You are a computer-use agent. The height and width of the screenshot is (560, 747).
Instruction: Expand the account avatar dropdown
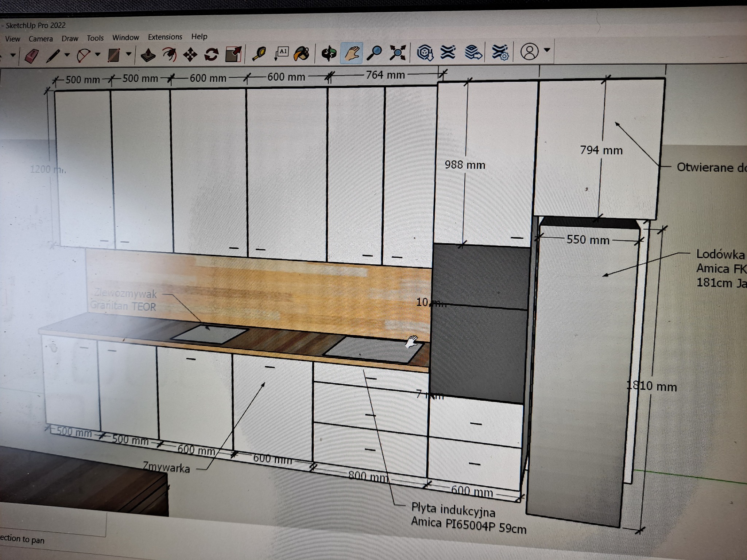tap(546, 52)
